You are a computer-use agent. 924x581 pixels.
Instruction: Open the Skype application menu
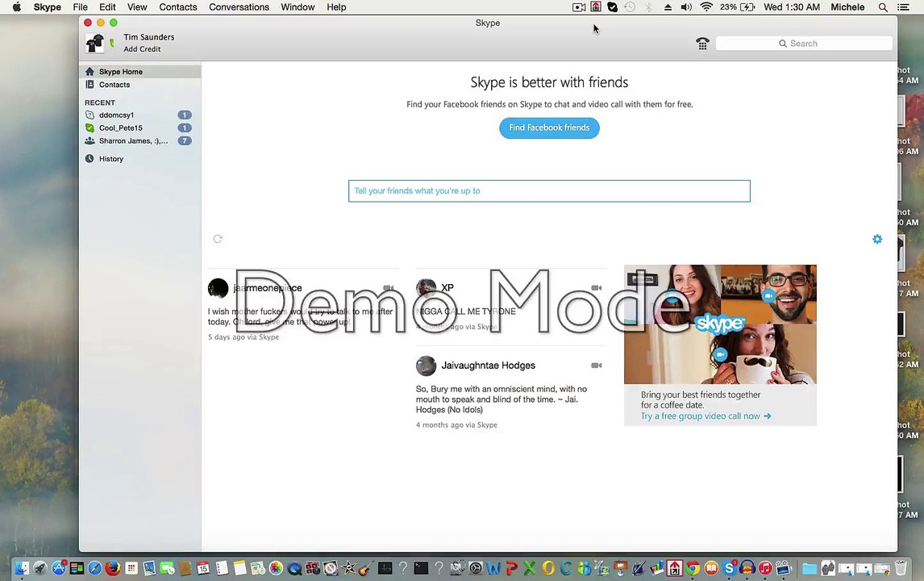tap(47, 7)
